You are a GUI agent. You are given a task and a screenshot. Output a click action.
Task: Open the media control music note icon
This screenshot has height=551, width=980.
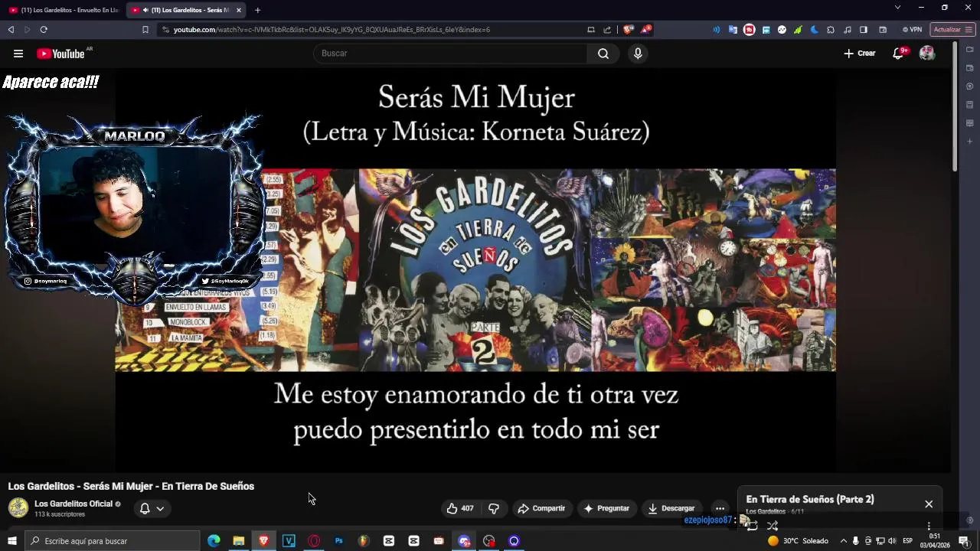[x=847, y=30]
